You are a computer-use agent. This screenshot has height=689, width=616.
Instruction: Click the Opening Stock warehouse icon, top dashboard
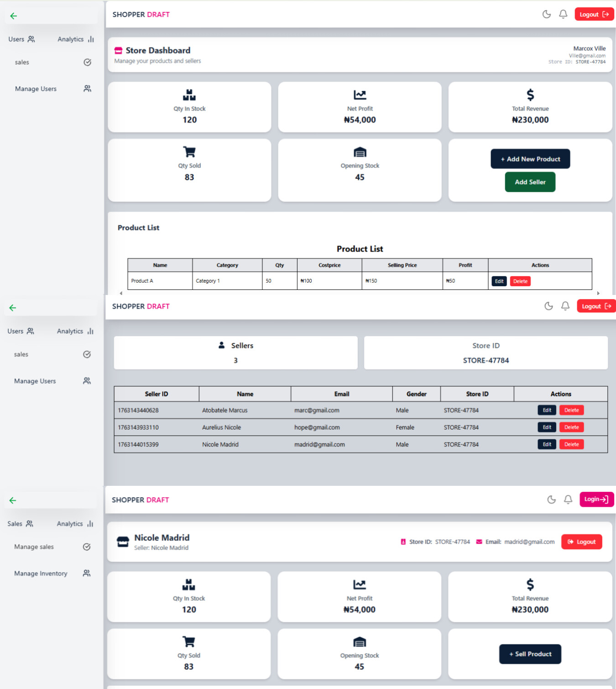pos(360,152)
